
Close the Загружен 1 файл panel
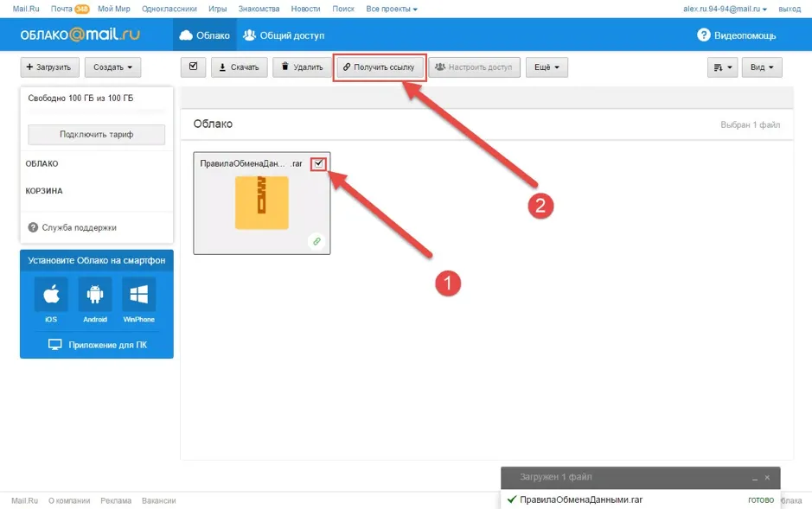[x=767, y=478]
